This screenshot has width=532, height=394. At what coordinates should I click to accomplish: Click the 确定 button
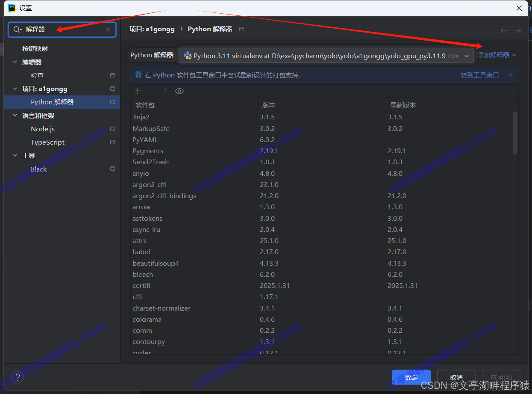click(x=411, y=378)
